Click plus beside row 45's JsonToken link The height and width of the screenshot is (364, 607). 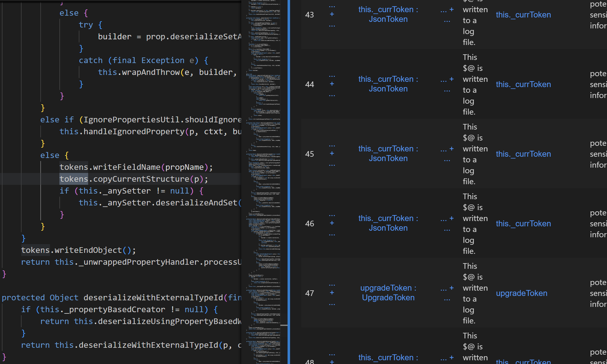click(x=451, y=149)
